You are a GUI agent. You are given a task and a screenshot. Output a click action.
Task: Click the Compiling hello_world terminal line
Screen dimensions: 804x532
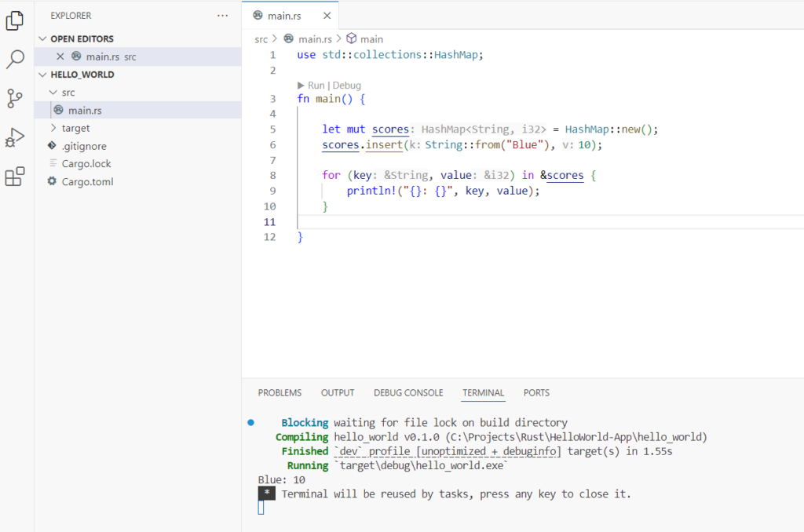click(492, 437)
